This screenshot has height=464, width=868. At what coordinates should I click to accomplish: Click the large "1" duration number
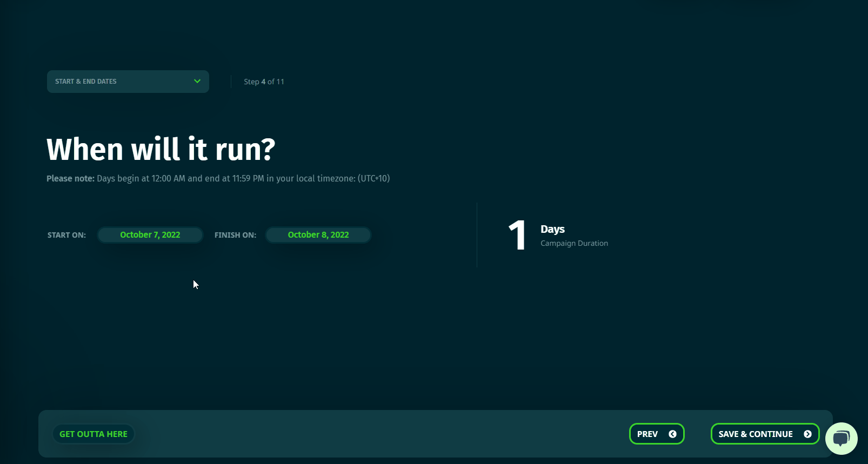(x=517, y=235)
